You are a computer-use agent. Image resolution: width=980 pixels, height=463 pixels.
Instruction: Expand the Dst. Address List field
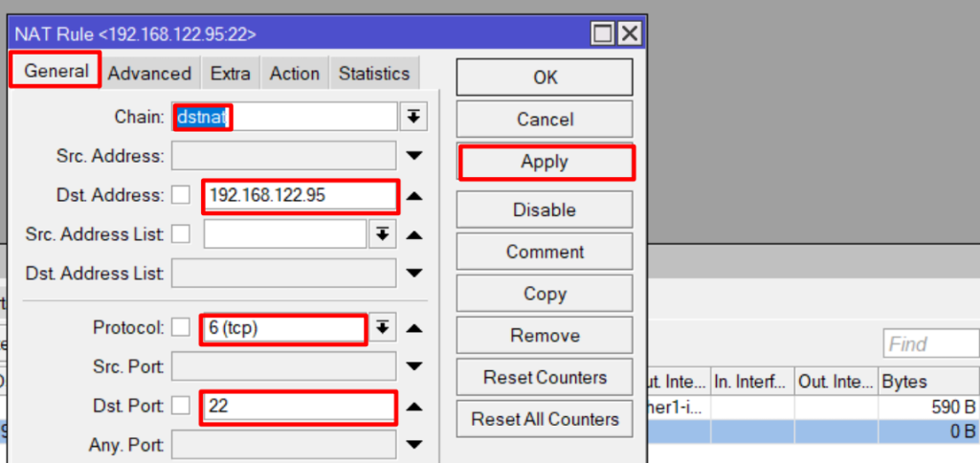point(414,274)
